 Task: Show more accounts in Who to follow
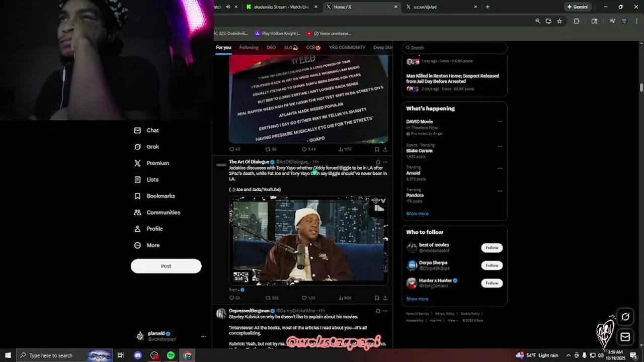point(417,299)
